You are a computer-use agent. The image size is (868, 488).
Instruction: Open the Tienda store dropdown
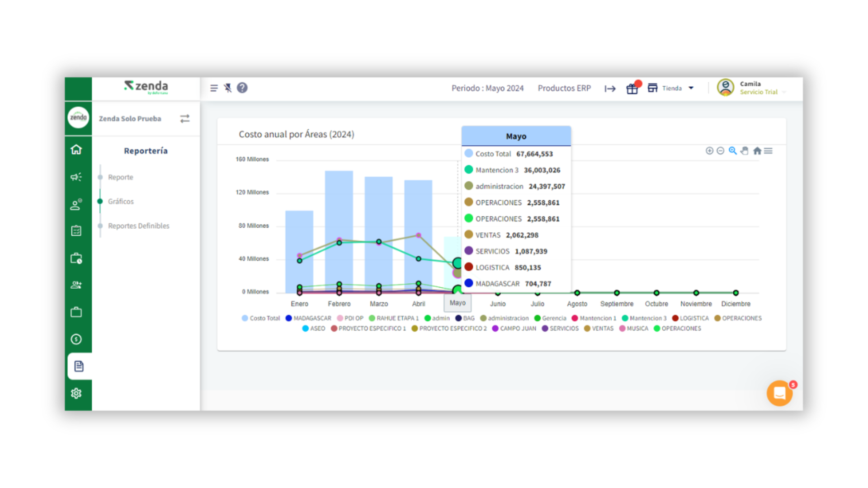click(x=671, y=88)
